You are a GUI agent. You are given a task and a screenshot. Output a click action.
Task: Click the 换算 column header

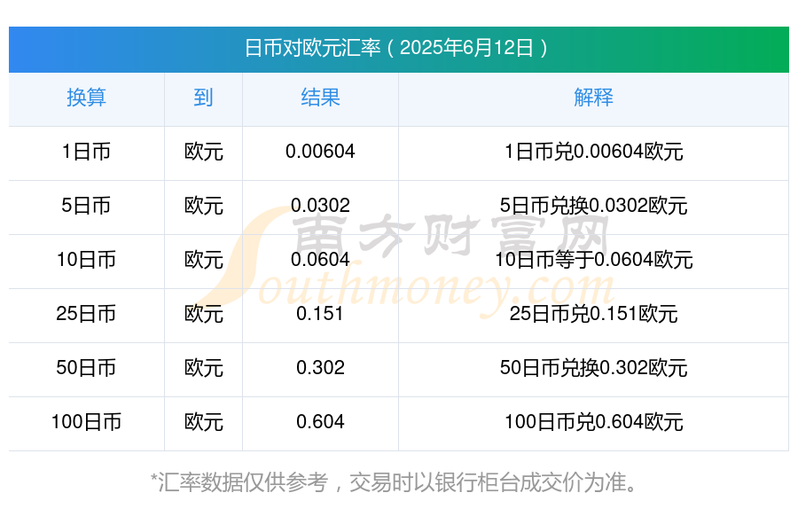point(87,98)
